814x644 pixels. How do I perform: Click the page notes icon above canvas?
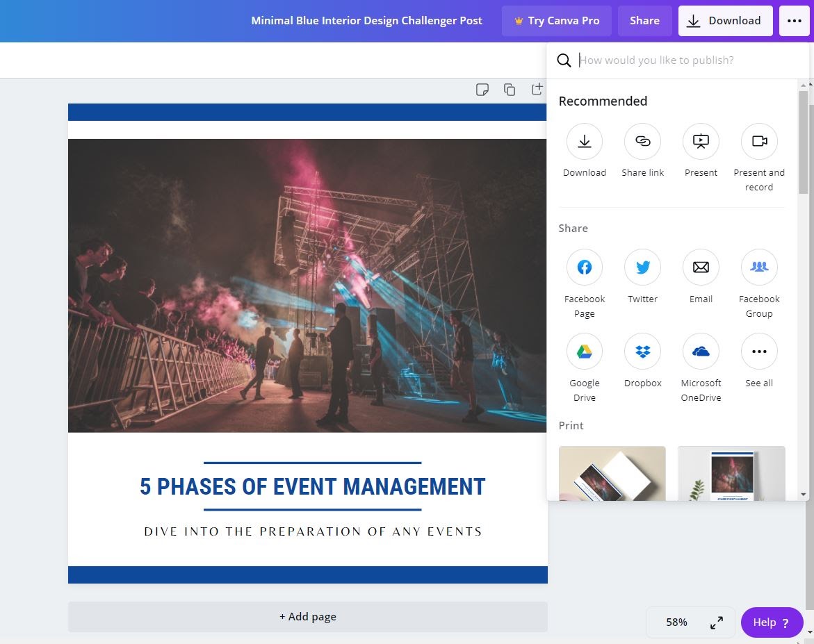(x=482, y=89)
